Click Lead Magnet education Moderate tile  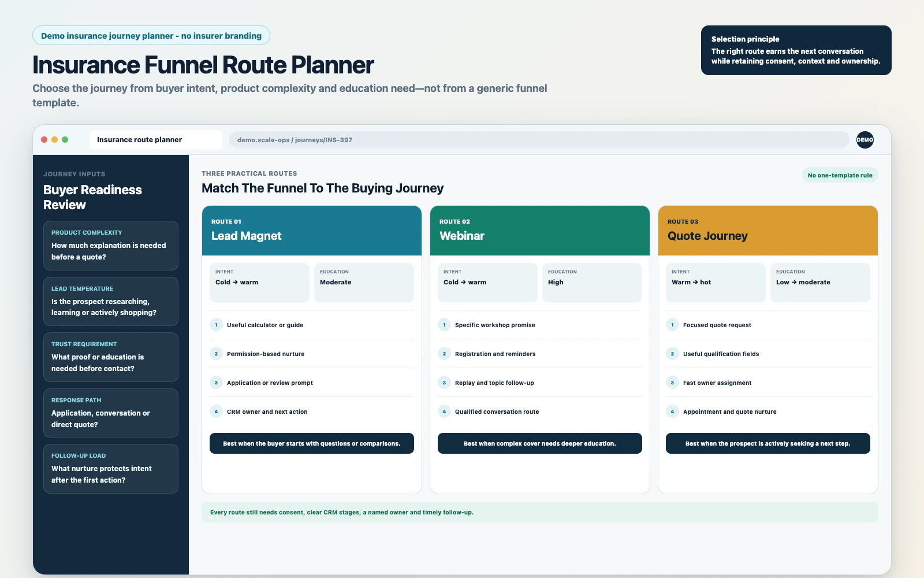(364, 283)
